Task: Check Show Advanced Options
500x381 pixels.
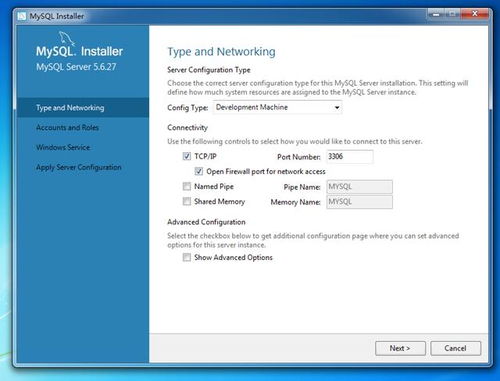Action: [x=187, y=257]
